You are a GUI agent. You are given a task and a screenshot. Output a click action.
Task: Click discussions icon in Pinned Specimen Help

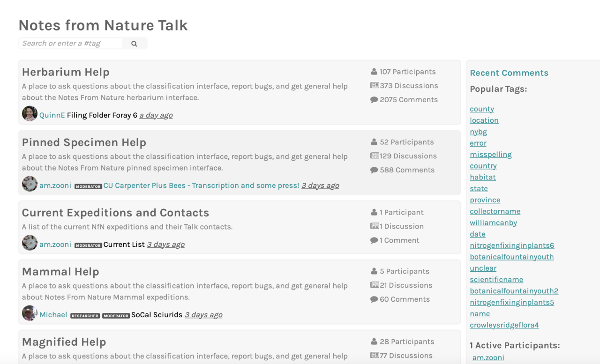pos(375,156)
